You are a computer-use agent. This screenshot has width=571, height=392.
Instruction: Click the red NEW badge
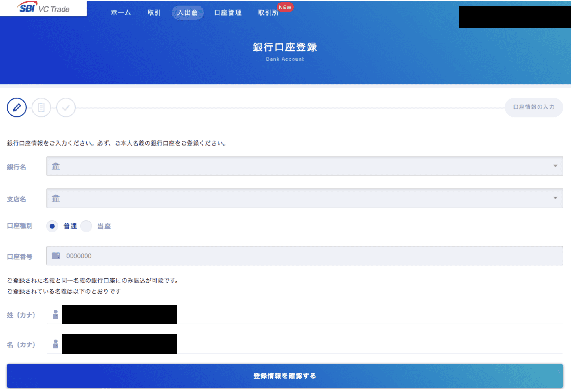click(285, 7)
